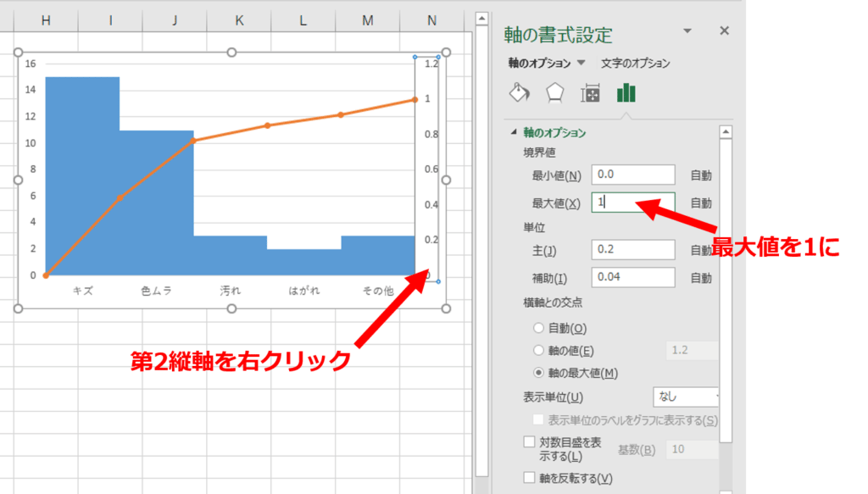Open the Fill & Line paint bucket icon
The height and width of the screenshot is (494, 868).
pyautogui.click(x=518, y=92)
